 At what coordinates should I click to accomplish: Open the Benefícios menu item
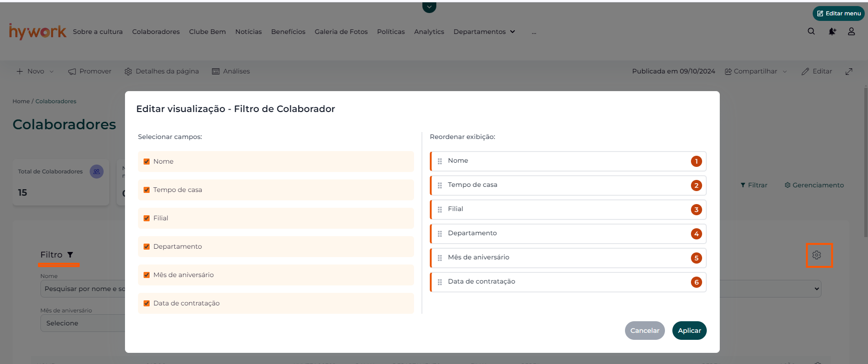tap(288, 32)
